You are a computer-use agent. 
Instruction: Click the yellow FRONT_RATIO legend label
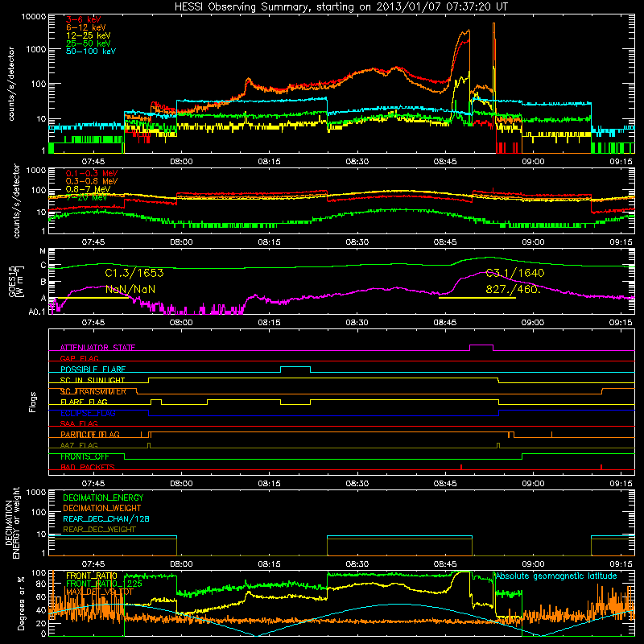92,576
